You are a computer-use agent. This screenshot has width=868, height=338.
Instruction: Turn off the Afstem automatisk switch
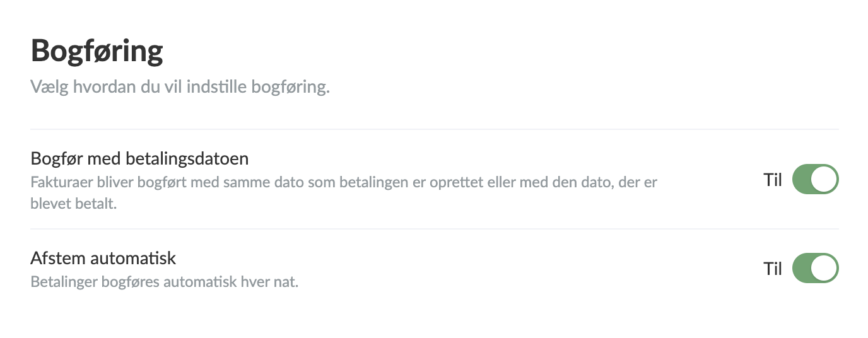coord(815,268)
